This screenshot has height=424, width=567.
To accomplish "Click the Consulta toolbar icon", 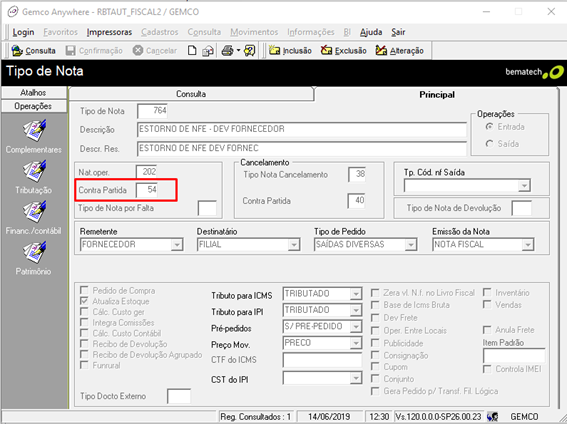I will [17, 51].
